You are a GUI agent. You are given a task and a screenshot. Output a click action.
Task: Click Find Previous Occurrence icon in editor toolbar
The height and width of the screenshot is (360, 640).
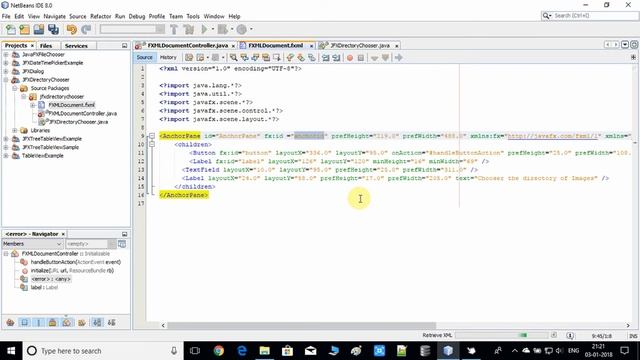tap(244, 58)
